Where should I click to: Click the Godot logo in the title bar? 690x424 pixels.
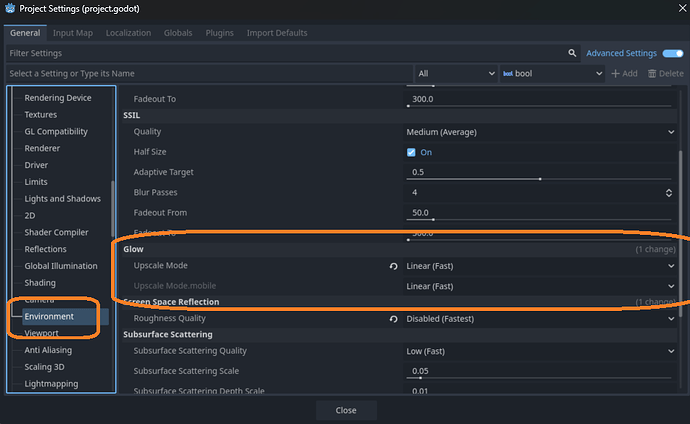point(11,11)
